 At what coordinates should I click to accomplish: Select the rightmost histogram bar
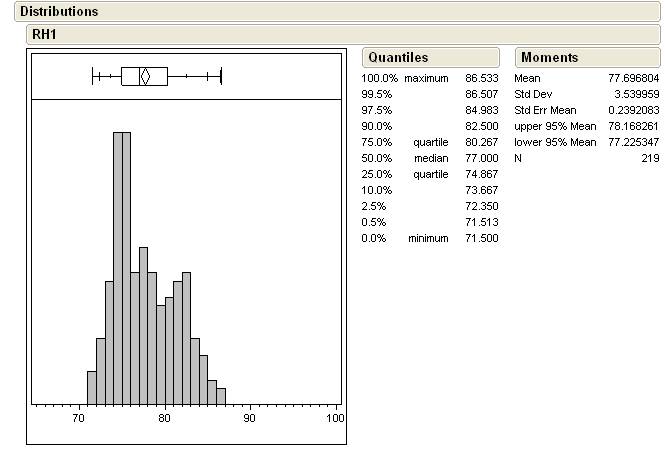(221, 396)
